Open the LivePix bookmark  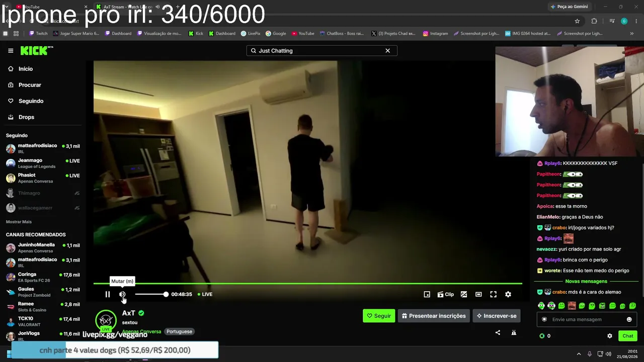(x=251, y=34)
